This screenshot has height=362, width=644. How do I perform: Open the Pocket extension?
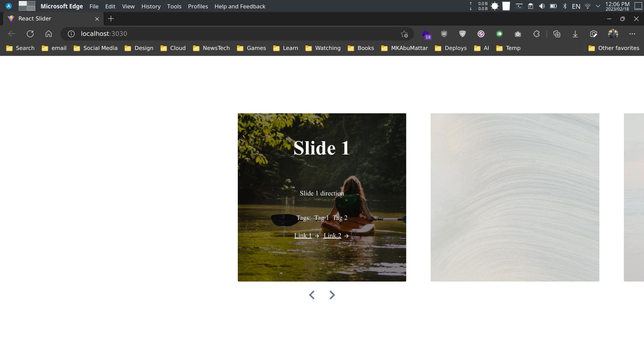pyautogui.click(x=499, y=34)
